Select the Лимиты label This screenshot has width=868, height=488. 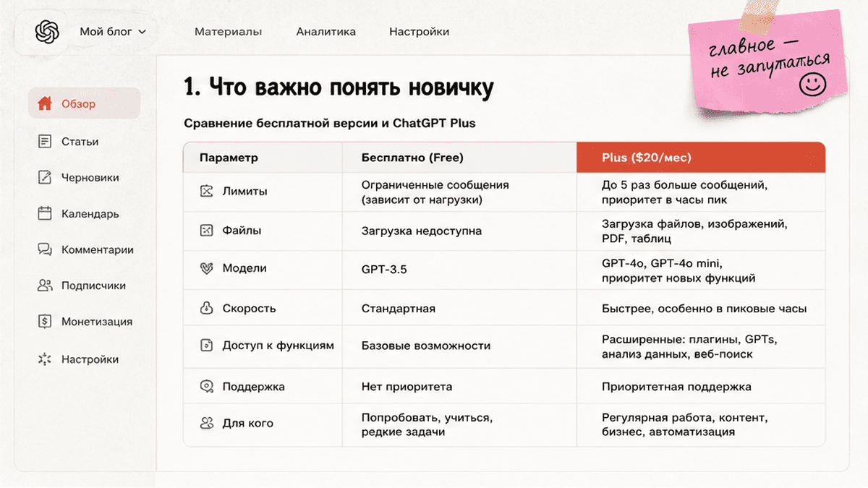pyautogui.click(x=244, y=192)
